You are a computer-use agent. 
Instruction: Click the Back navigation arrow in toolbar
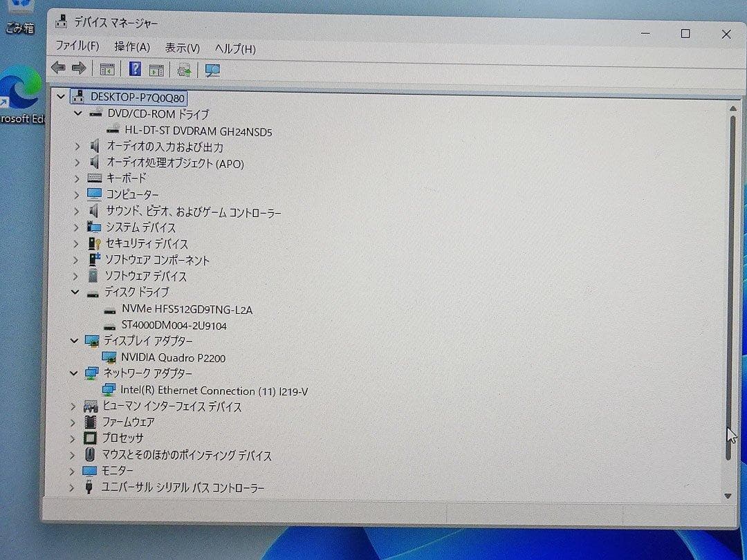[57, 67]
